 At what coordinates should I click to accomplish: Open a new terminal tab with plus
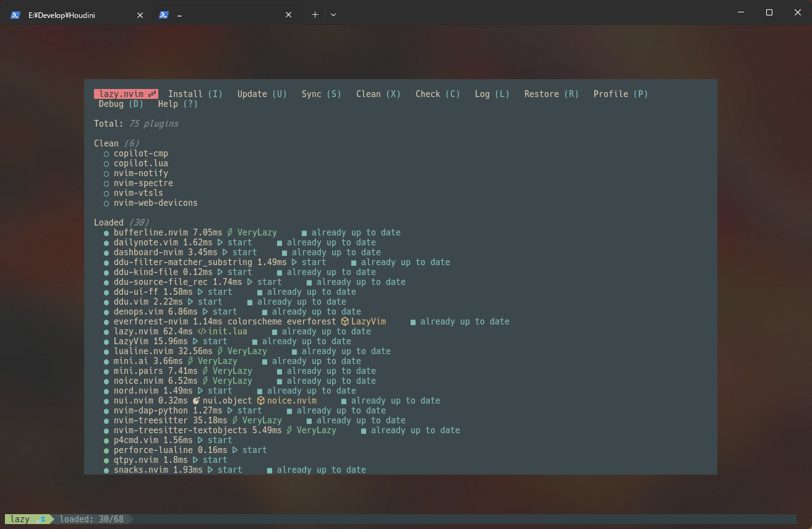tap(315, 15)
